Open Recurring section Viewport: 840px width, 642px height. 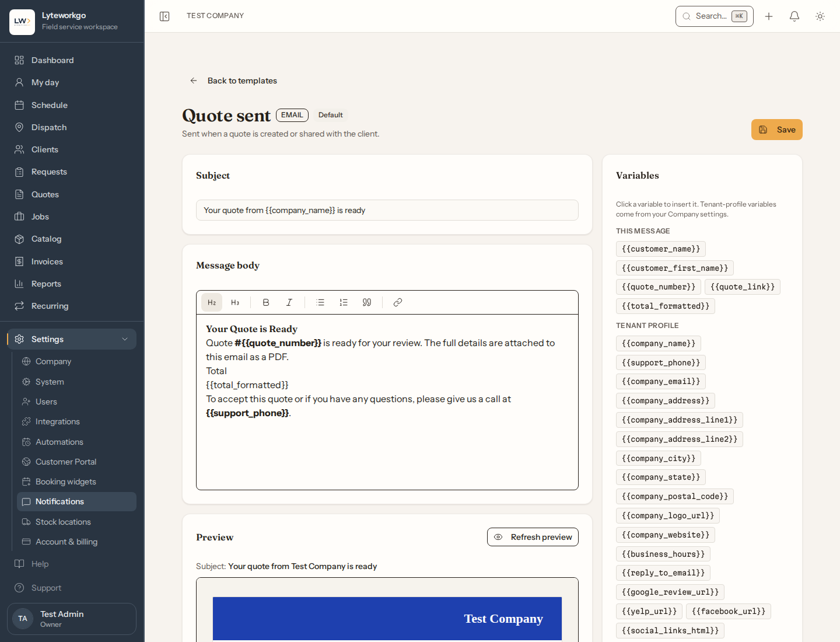[x=72, y=306]
